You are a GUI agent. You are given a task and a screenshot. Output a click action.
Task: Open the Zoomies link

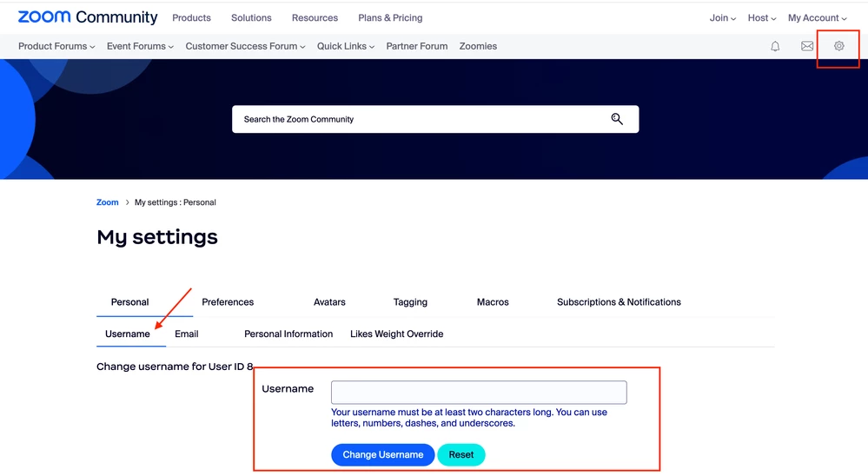pyautogui.click(x=478, y=47)
